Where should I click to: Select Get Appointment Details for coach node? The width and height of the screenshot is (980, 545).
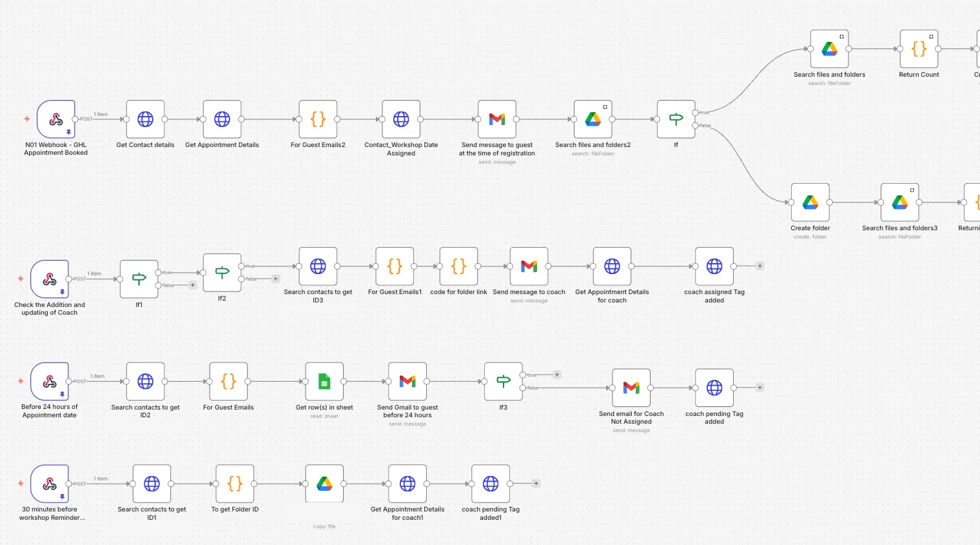612,266
